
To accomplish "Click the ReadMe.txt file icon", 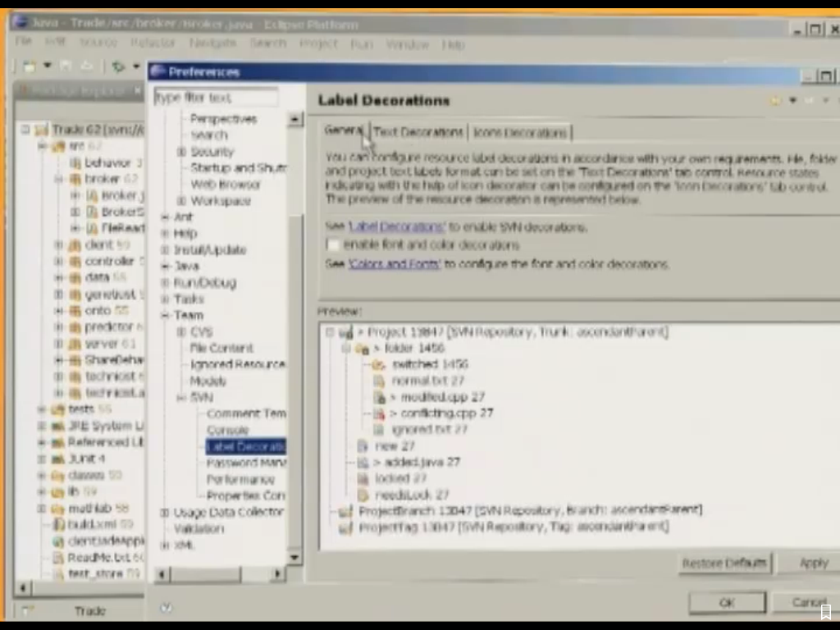I will (x=59, y=558).
